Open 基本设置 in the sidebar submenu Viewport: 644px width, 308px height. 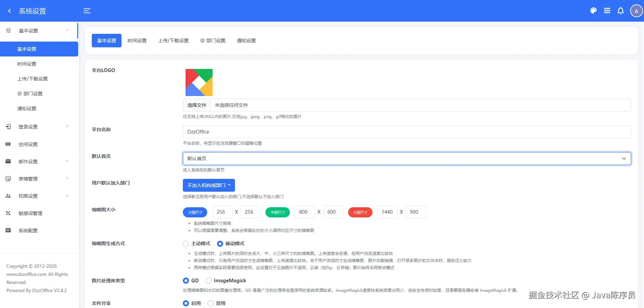click(39, 49)
